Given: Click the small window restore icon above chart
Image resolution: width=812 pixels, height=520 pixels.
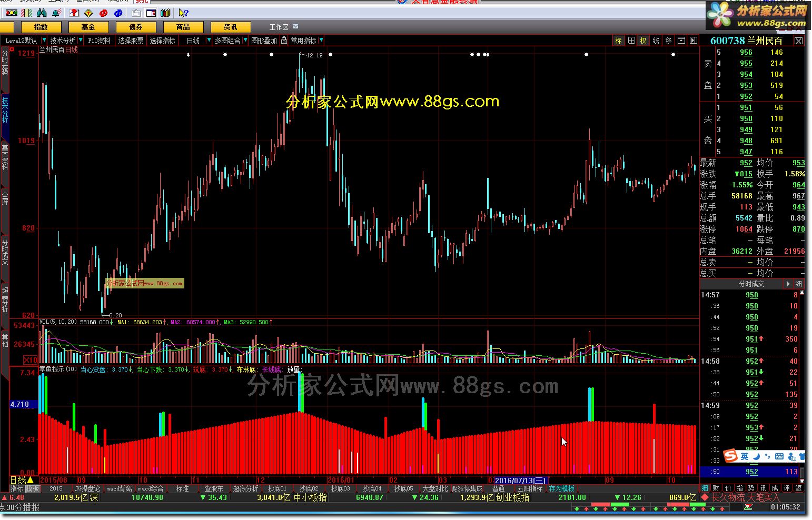Looking at the screenshot, I should 681,41.
